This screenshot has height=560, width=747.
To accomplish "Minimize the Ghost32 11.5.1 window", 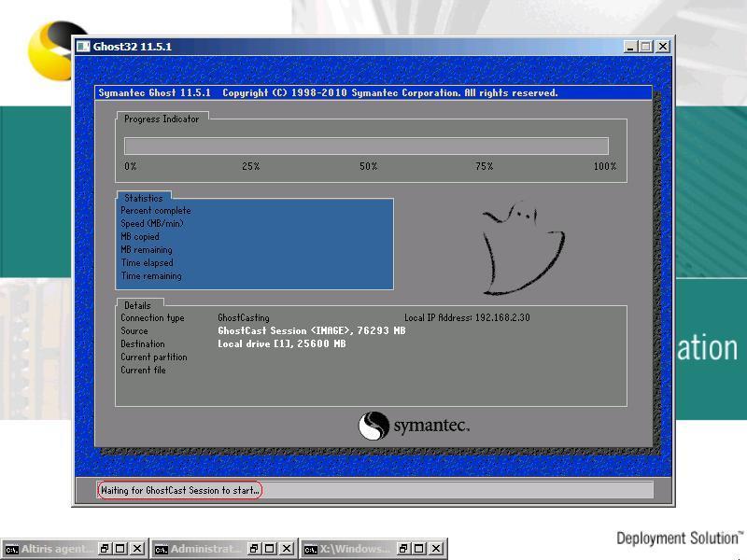I will pyautogui.click(x=630, y=47).
